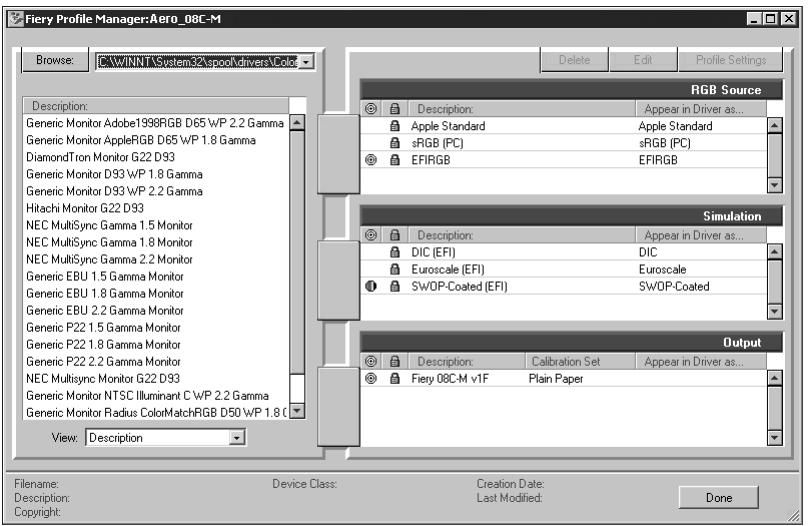This screenshot has width=809, height=526.
Task: Click target column header icon in Output
Action: pos(370,362)
